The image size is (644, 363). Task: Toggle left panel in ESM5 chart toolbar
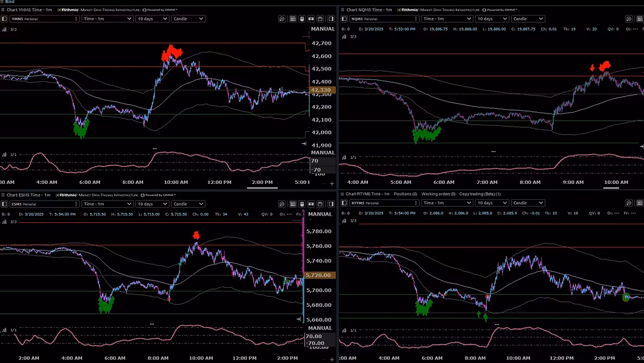[x=4, y=204]
